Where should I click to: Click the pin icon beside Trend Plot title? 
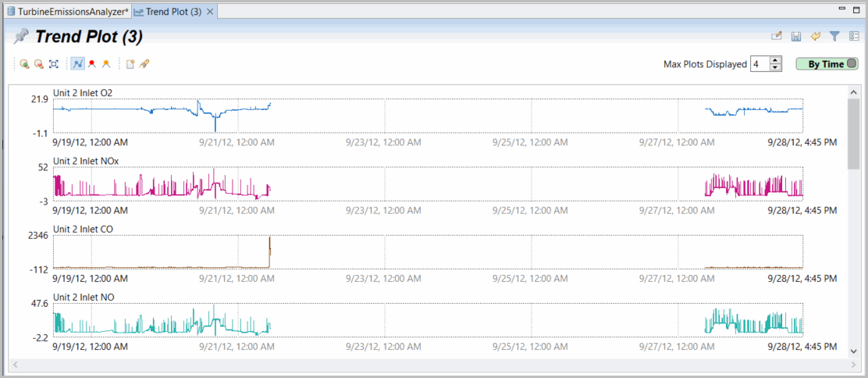[x=21, y=37]
